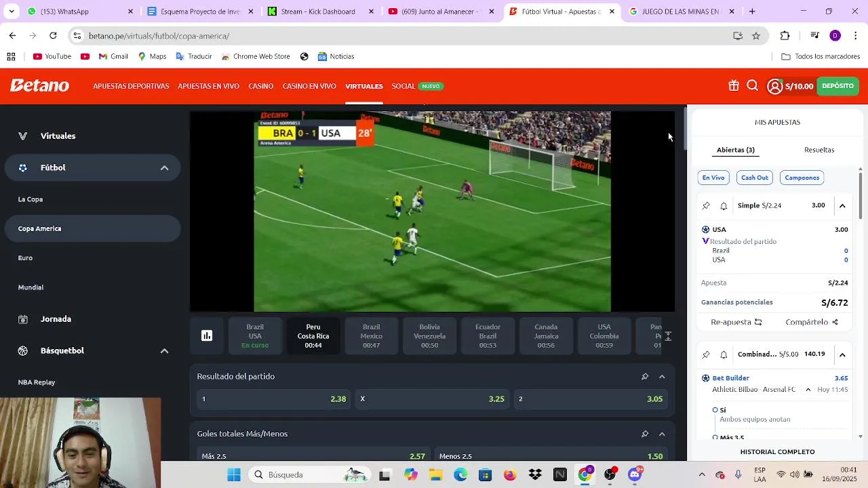Image resolution: width=868 pixels, height=488 pixels.
Task: Bookmark this page with the star
Action: click(756, 36)
